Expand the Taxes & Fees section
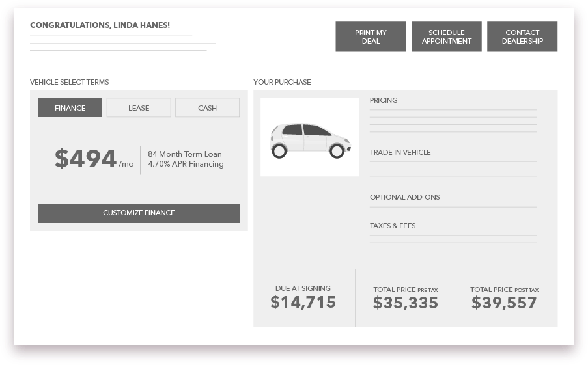This screenshot has height=365, width=588. (x=393, y=226)
